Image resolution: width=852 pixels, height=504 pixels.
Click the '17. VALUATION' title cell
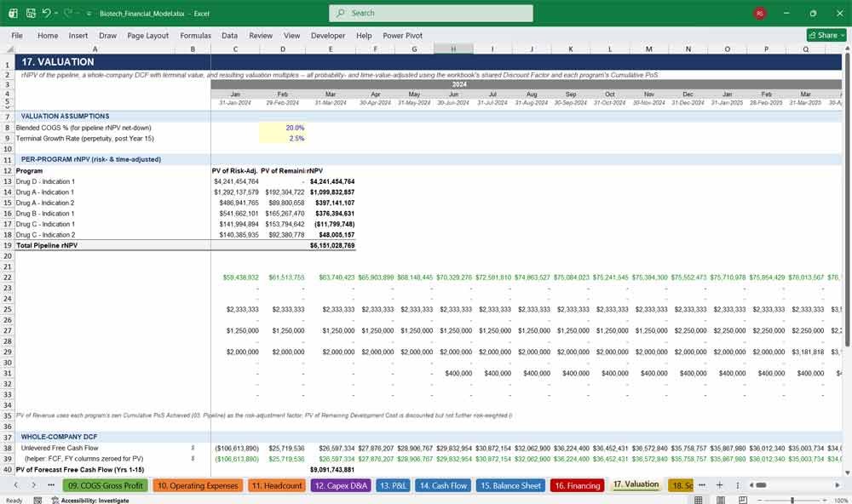point(58,62)
